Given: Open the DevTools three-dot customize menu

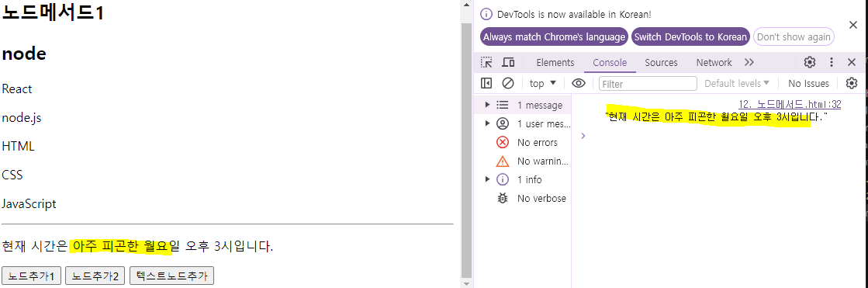Looking at the screenshot, I should click(832, 63).
